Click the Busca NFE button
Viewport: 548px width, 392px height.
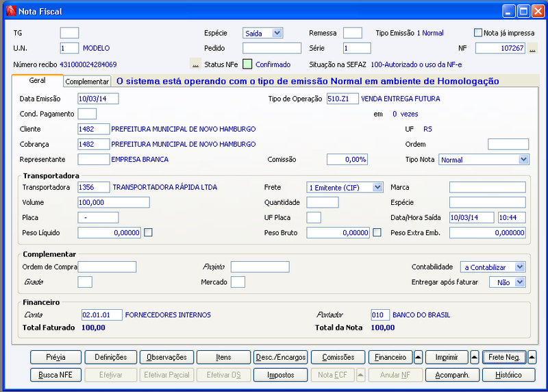pos(55,375)
